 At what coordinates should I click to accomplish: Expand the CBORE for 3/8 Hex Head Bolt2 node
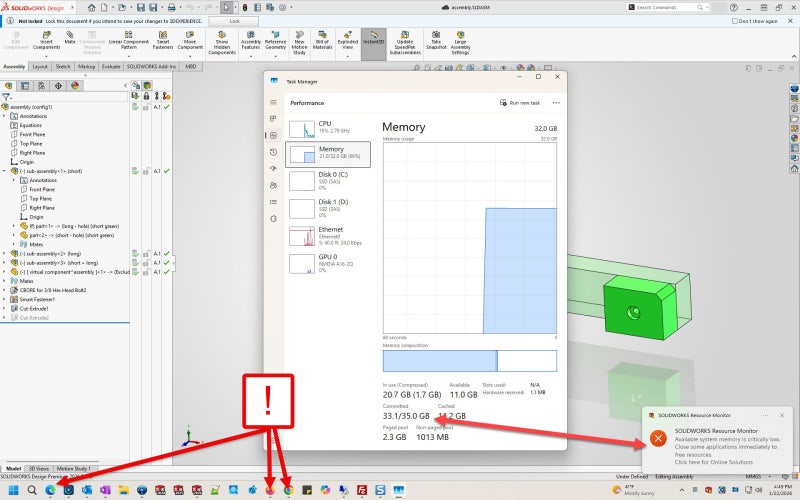pos(5,290)
